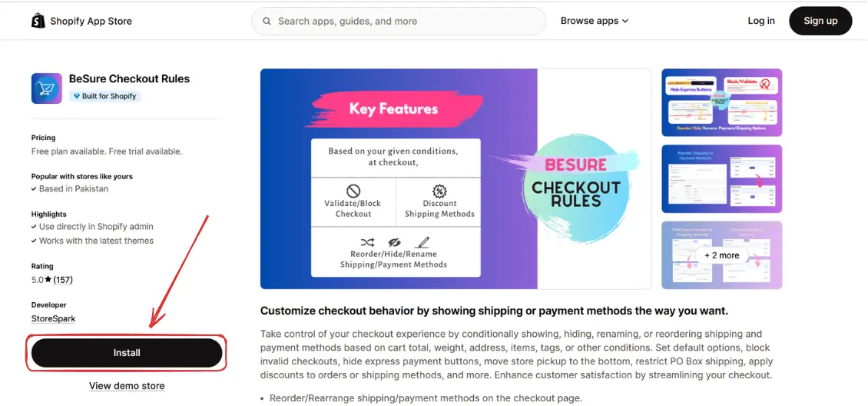The height and width of the screenshot is (406, 868).
Task: Click the Built for Shopify badge
Action: click(104, 96)
